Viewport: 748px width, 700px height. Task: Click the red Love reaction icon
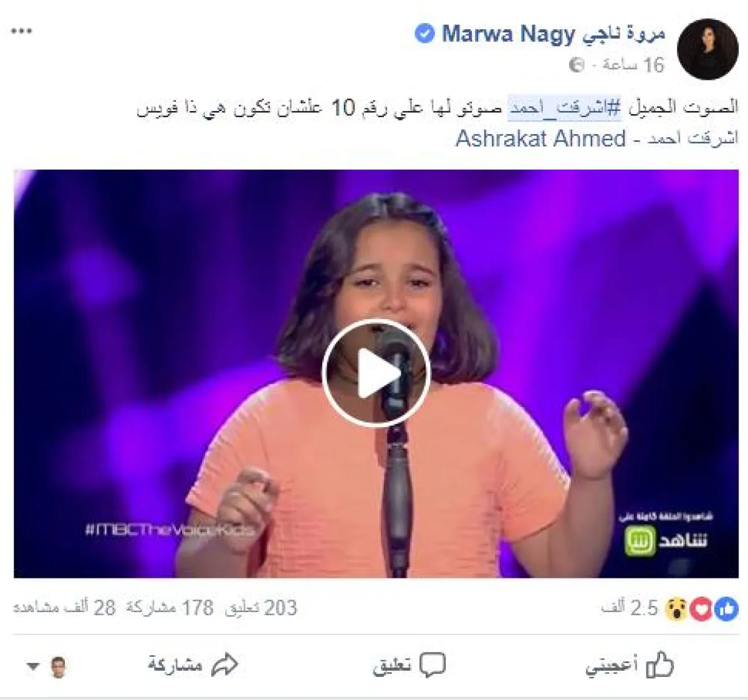pos(702,609)
